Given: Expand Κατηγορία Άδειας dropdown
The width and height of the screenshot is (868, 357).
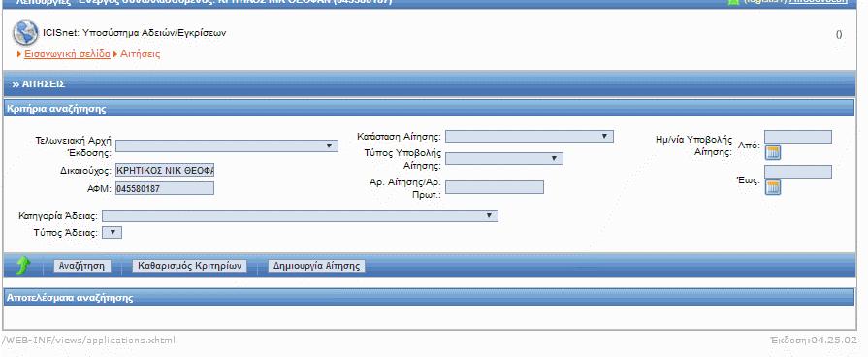Looking at the screenshot, I should point(300,216).
